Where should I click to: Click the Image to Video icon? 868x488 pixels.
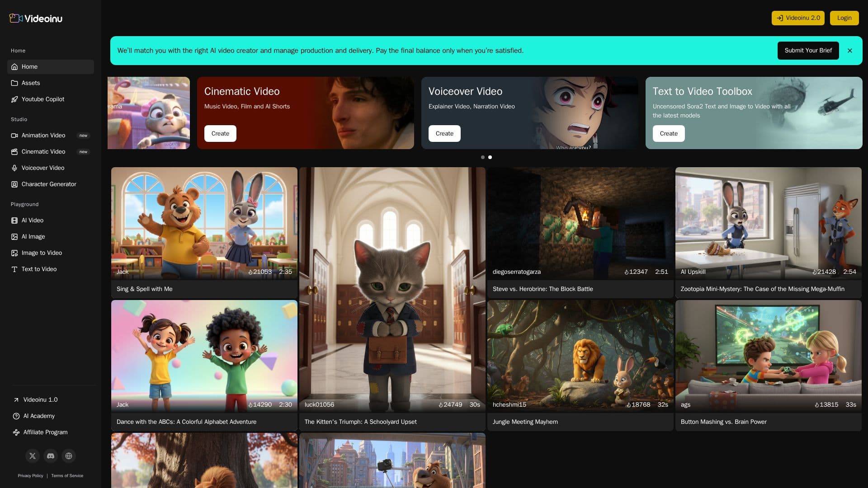[14, 253]
